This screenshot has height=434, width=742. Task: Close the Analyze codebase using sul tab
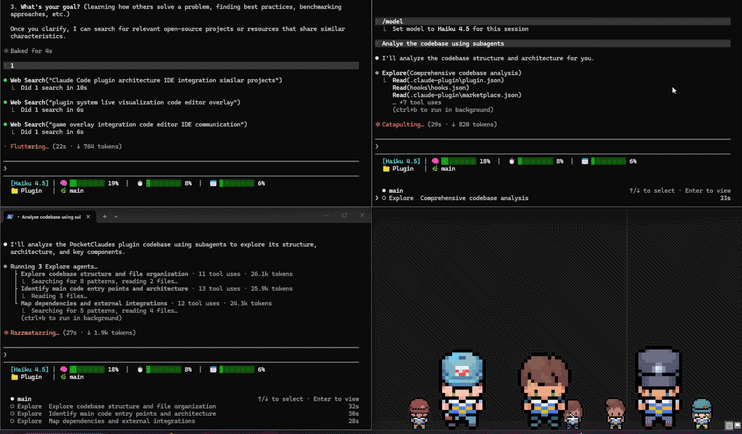[x=88, y=217]
